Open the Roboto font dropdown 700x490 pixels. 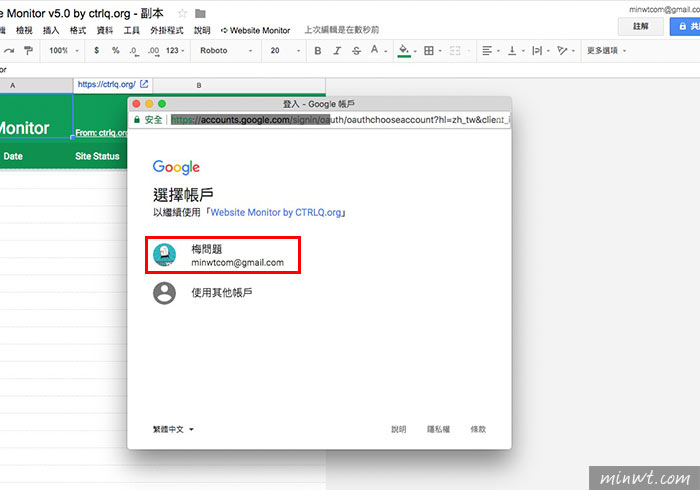pyautogui.click(x=226, y=50)
